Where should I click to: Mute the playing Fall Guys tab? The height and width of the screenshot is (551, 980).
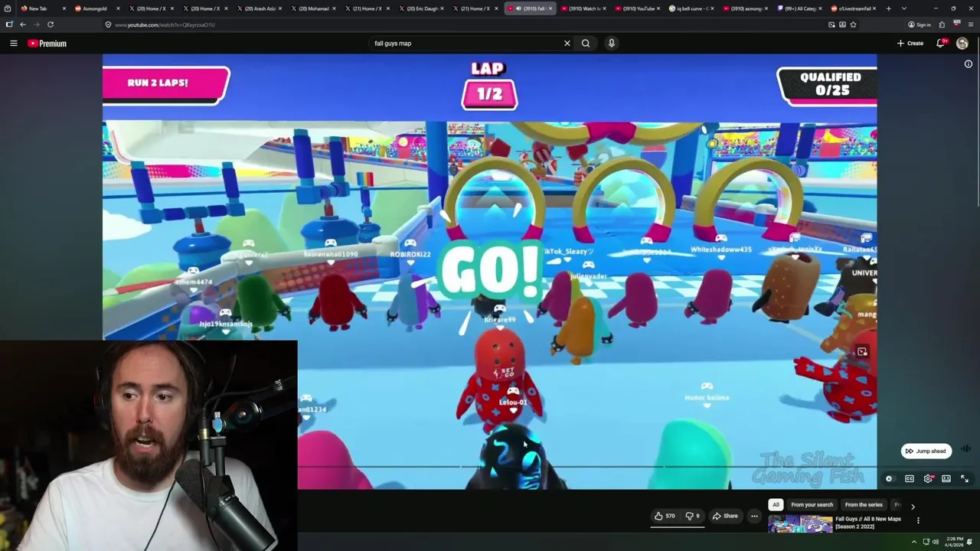519,8
